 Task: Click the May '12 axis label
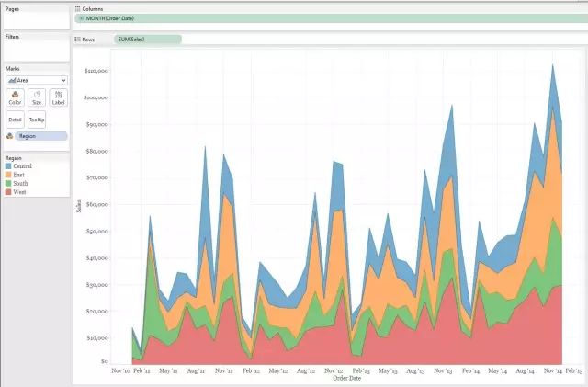278,370
